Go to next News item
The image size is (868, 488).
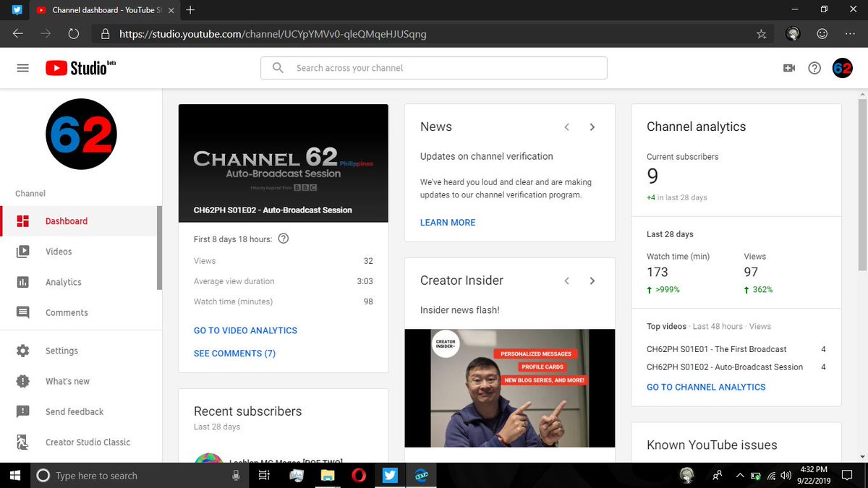[592, 127]
